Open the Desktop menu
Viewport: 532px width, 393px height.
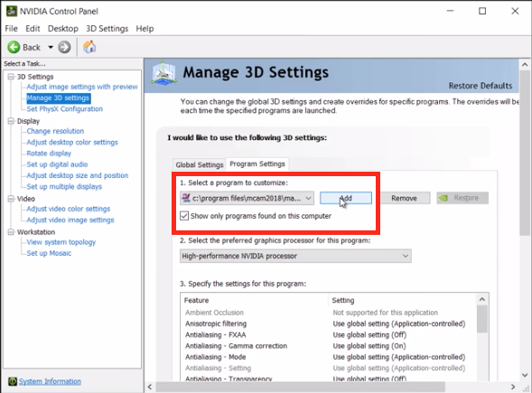[x=62, y=29]
